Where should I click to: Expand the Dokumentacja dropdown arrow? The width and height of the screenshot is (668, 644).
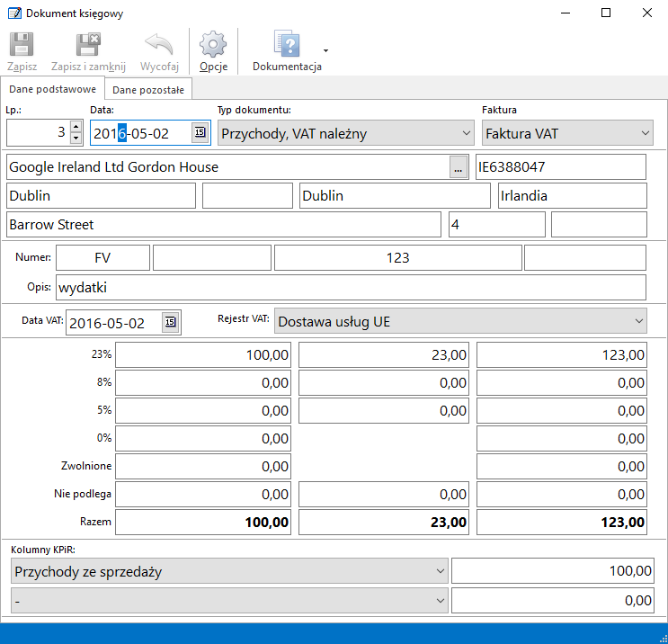click(x=325, y=50)
